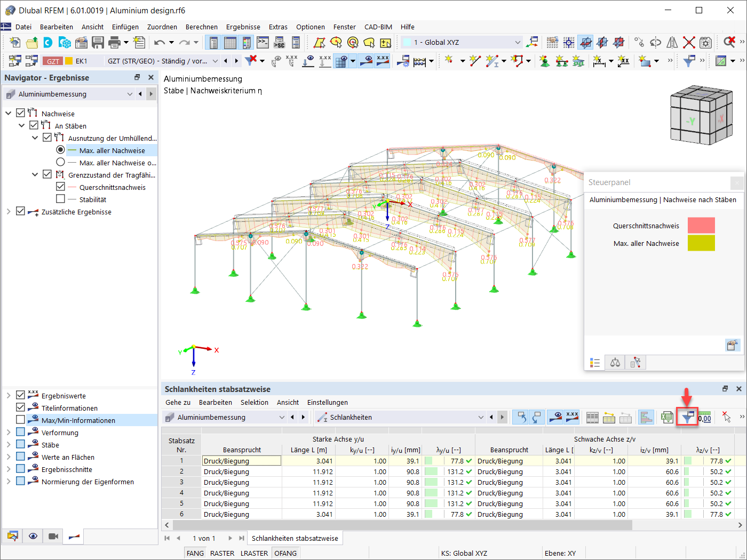Click the red cross delete selection icon
The height and width of the screenshot is (560, 747).
pyautogui.click(x=689, y=43)
